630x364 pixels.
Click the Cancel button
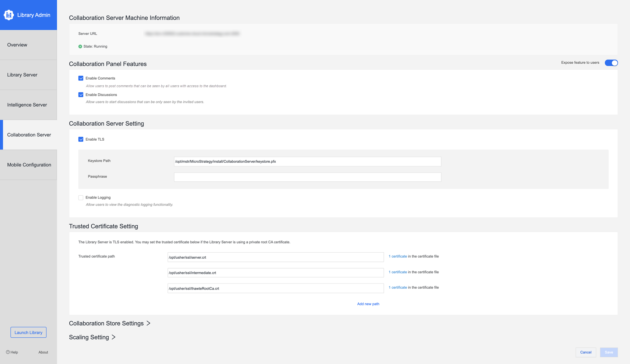(x=585, y=352)
